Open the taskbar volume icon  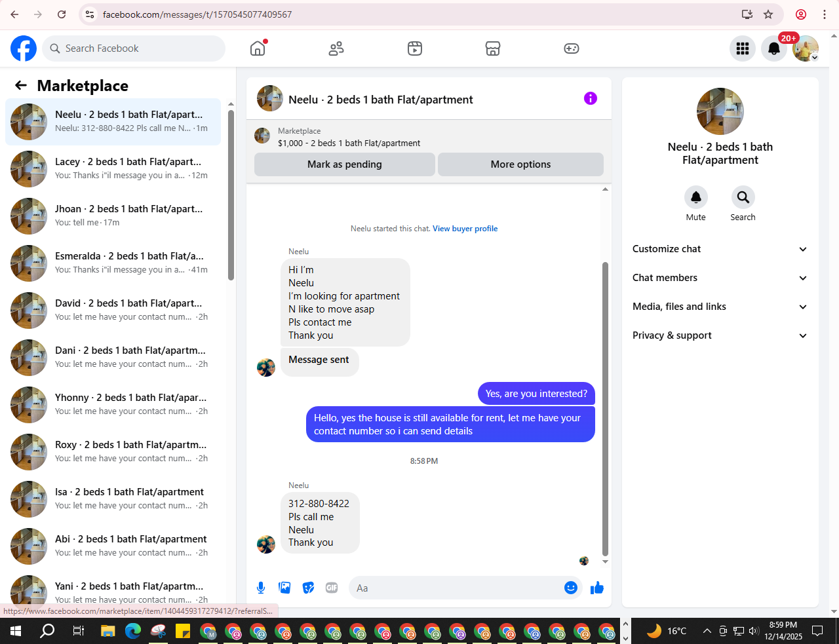click(x=754, y=631)
